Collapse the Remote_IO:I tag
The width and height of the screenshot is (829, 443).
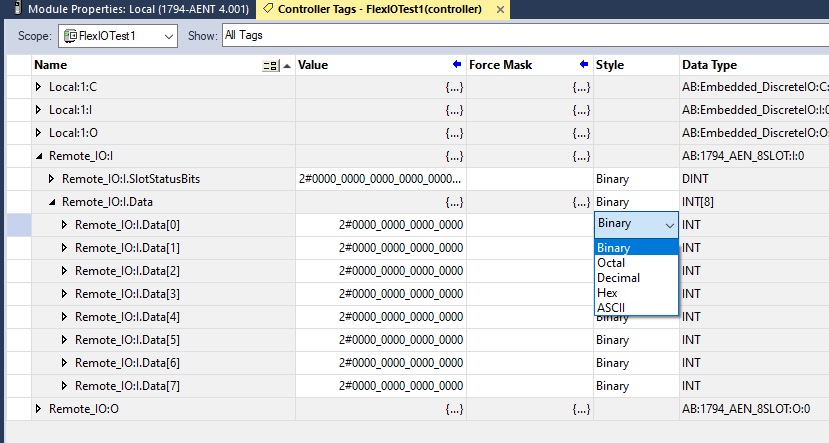click(x=39, y=156)
